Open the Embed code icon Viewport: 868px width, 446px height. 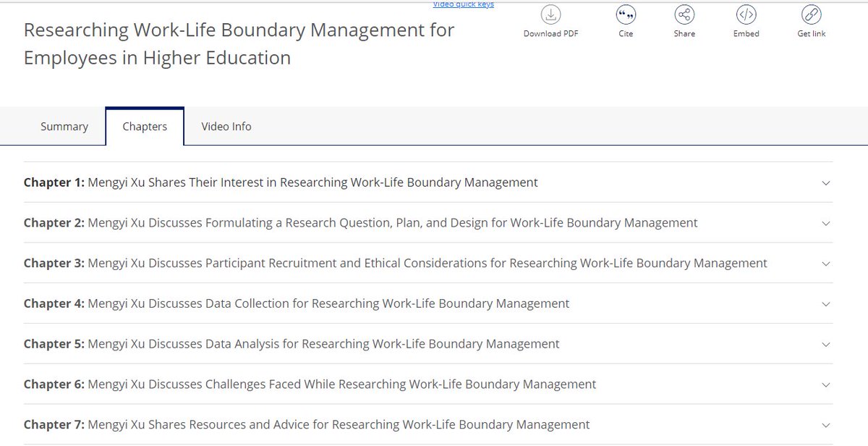746,15
